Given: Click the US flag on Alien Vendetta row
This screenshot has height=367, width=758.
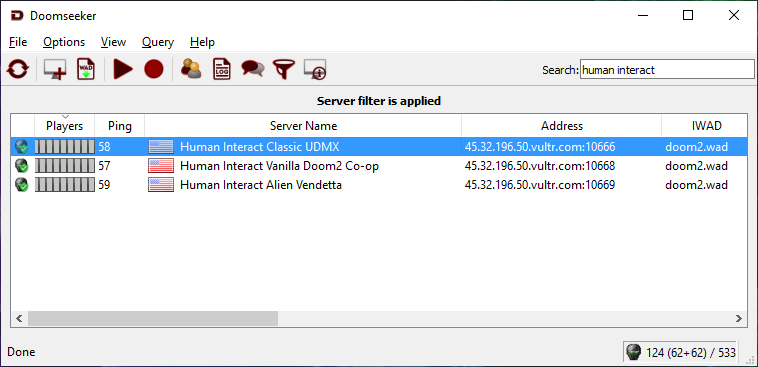Looking at the screenshot, I should [161, 185].
